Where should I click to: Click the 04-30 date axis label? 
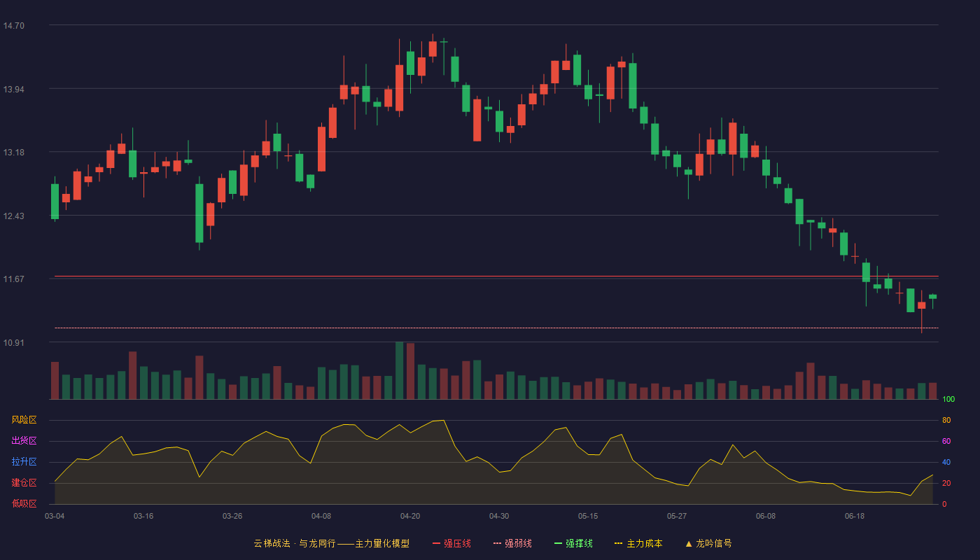coord(499,516)
